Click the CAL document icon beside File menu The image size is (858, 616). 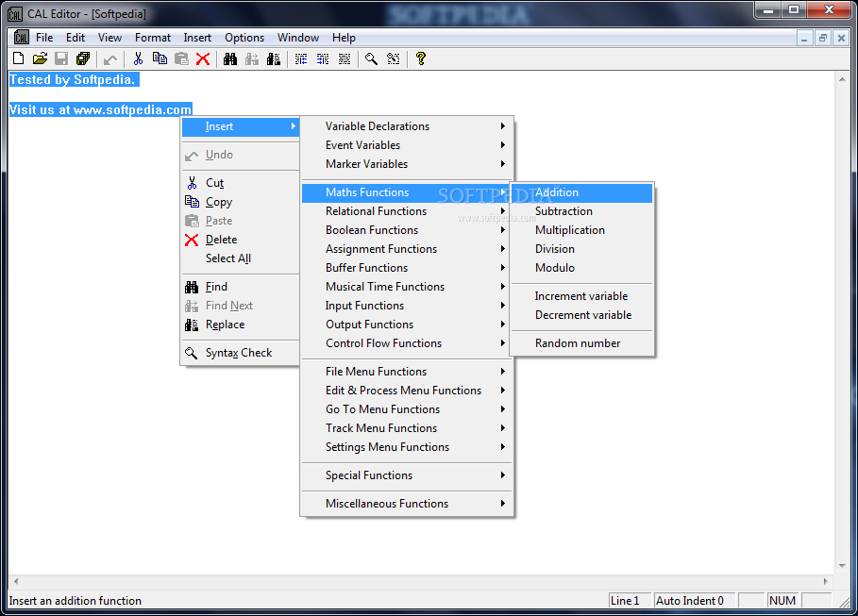pos(22,37)
